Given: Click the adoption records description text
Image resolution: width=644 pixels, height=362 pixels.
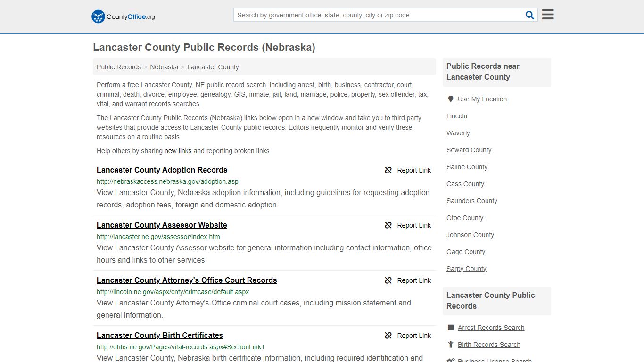Looking at the screenshot, I should (263, 199).
